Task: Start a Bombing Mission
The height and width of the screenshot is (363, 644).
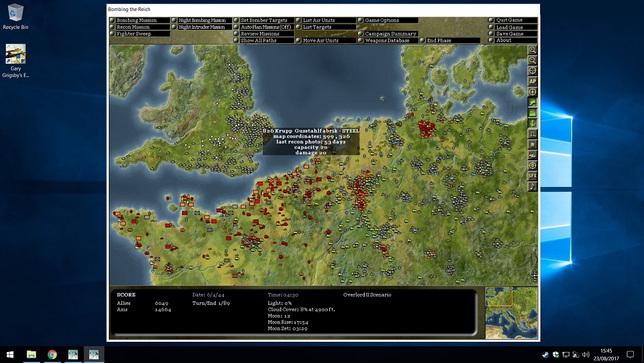Action: 140,20
